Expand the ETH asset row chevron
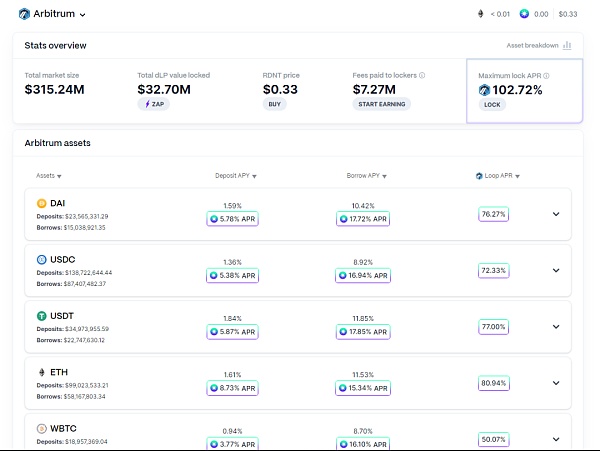 tap(556, 383)
